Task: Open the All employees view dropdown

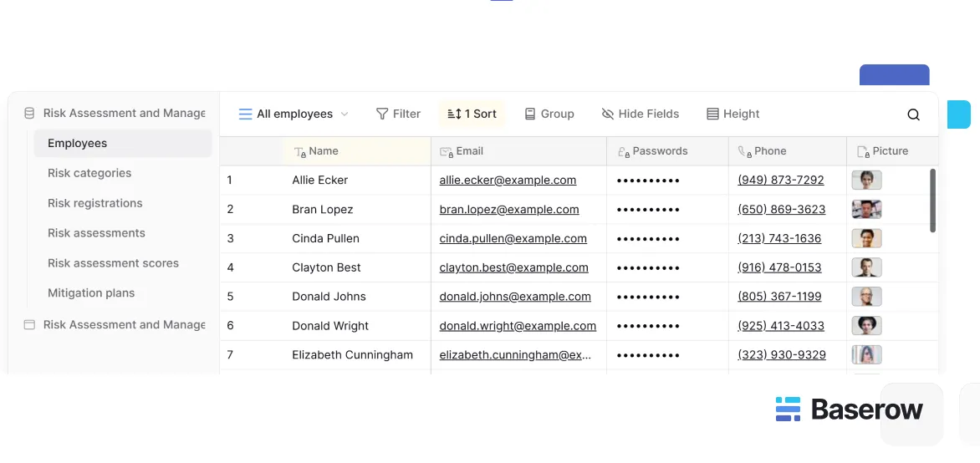Action: click(x=293, y=114)
